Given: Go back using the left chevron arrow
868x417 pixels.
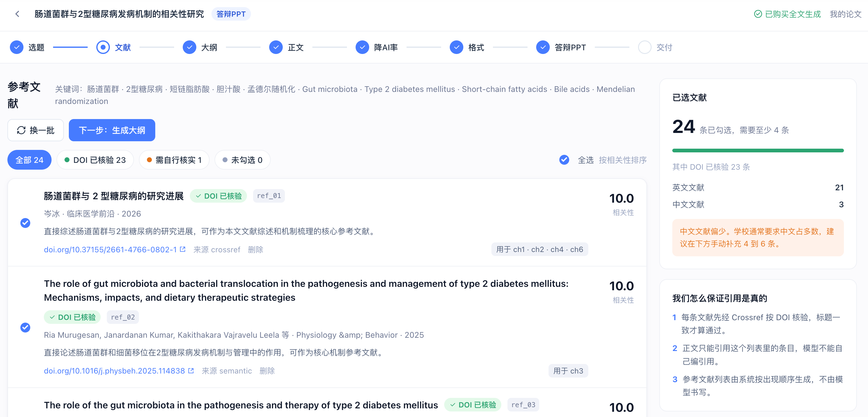Looking at the screenshot, I should (18, 14).
